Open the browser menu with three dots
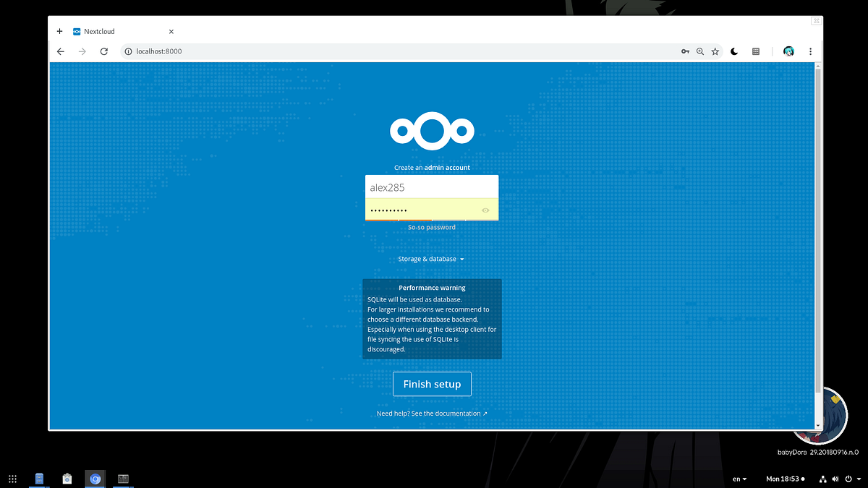 coord(810,51)
